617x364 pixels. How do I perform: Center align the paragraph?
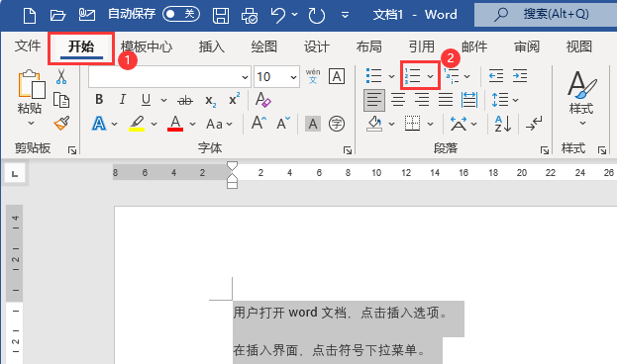coord(398,100)
